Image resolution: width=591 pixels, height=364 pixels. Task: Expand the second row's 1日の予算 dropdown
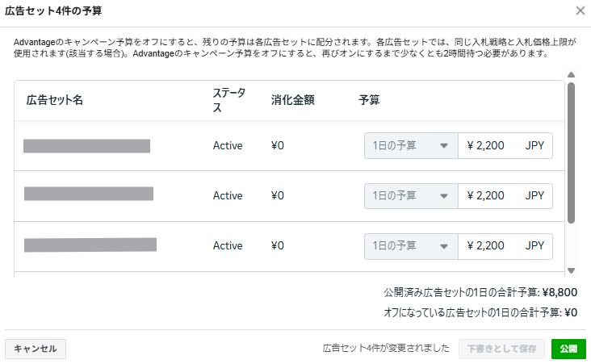point(411,196)
